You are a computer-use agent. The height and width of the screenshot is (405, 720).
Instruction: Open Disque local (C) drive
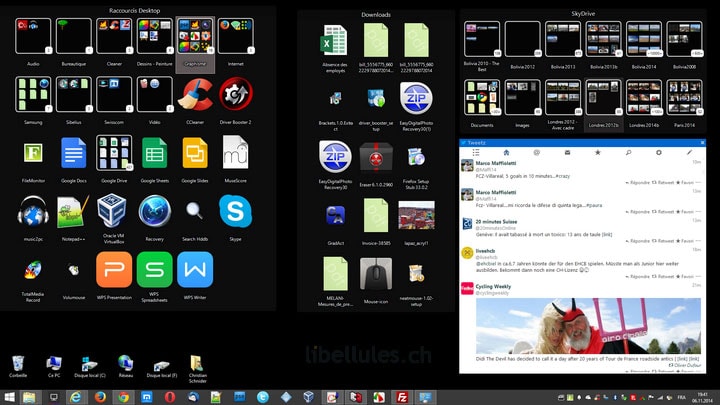click(x=90, y=366)
